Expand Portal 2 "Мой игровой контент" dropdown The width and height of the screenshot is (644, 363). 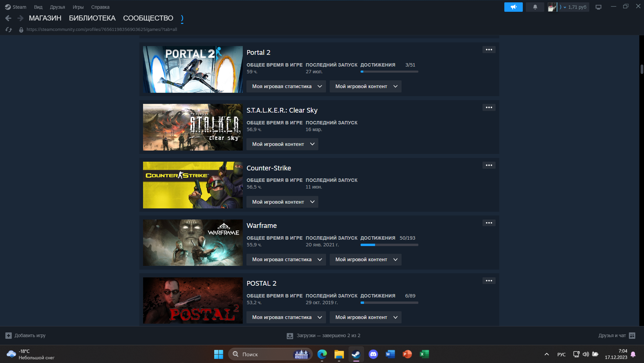(366, 86)
